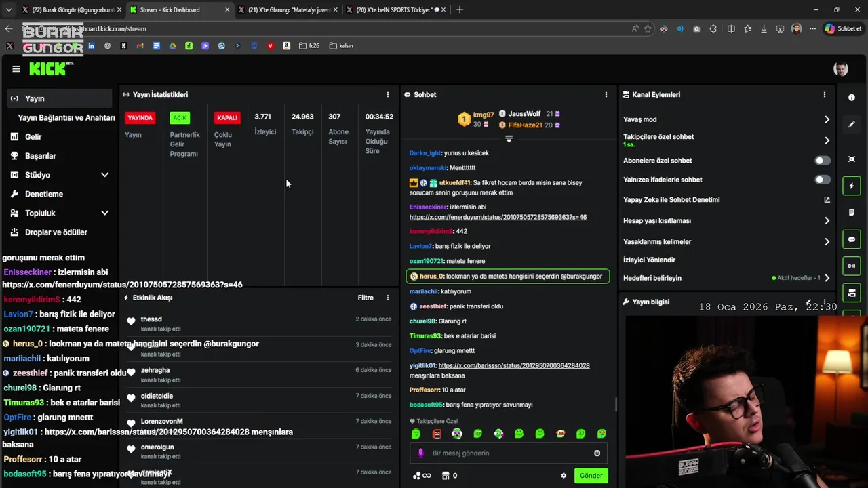Viewport: 868px width, 488px height.
Task: Toggle Abonelere özel sohbet switch
Action: coord(823,161)
